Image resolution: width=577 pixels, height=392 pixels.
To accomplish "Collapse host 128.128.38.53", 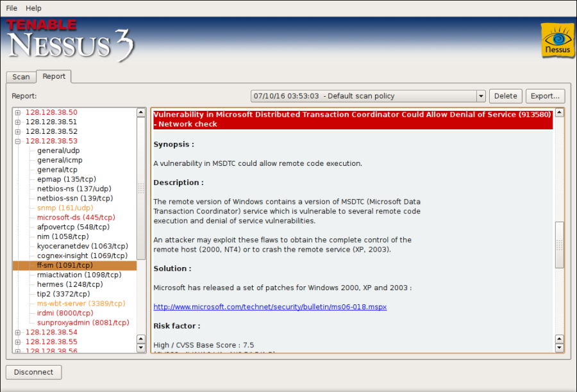I will pos(18,141).
